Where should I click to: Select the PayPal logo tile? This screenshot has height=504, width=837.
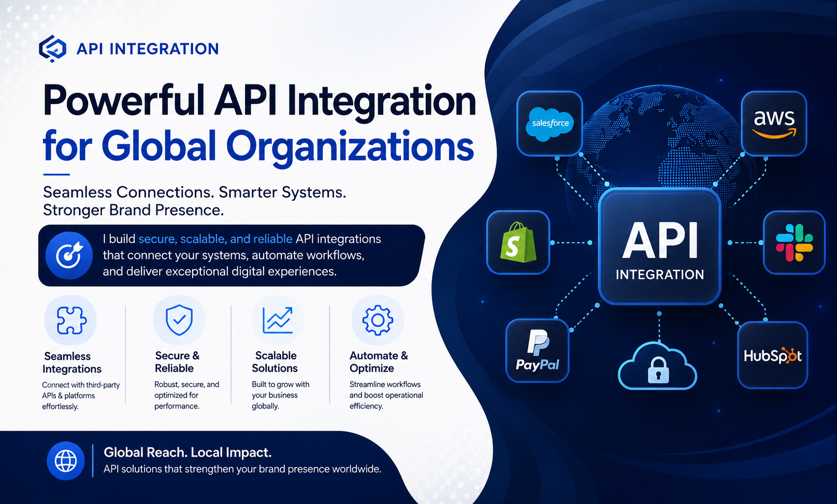point(537,351)
